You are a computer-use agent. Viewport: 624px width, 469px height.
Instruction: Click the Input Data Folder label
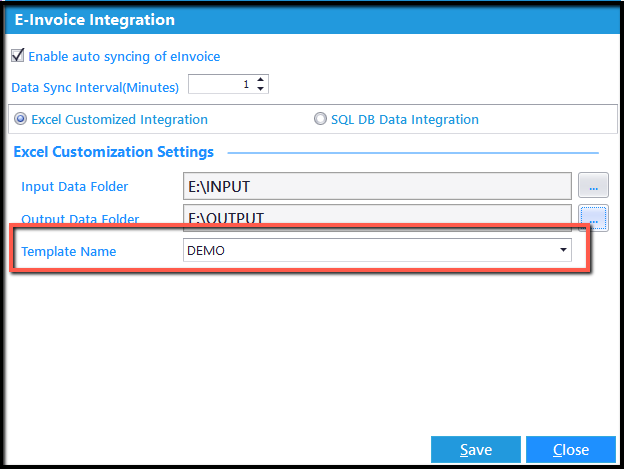[x=74, y=187]
